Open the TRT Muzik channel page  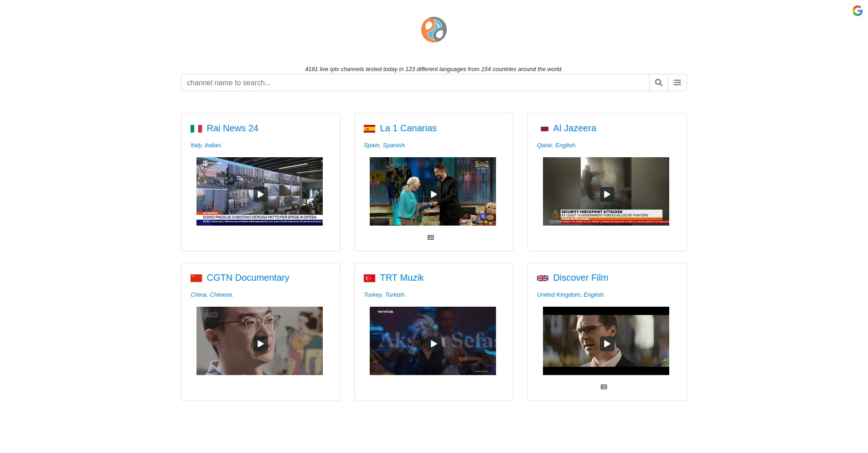point(402,278)
